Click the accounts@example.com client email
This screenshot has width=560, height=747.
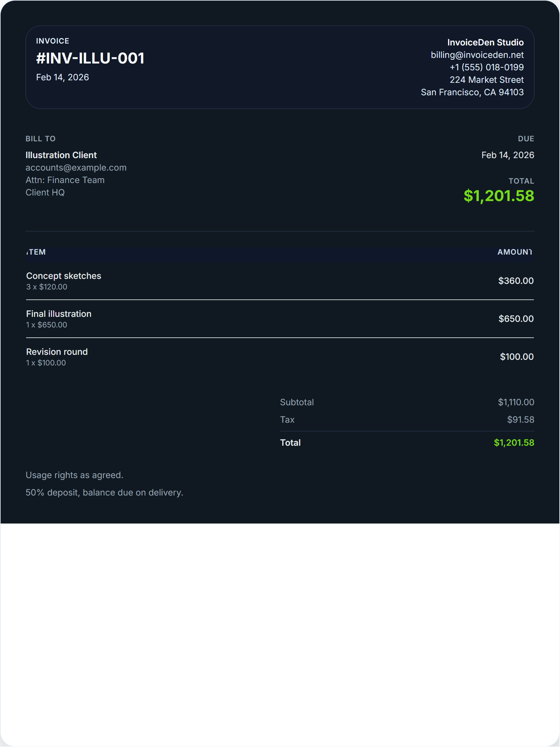(x=76, y=167)
